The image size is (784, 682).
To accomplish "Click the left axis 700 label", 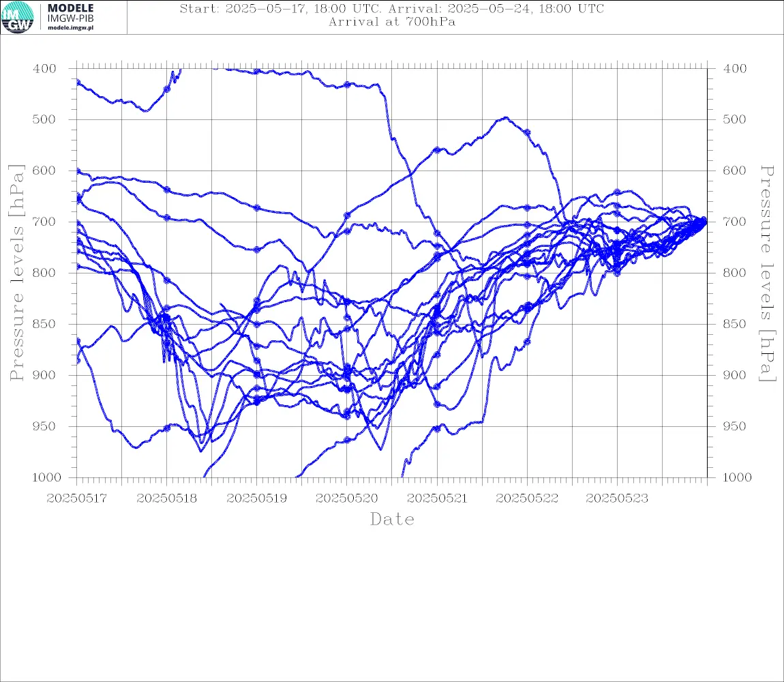I will tap(44, 222).
